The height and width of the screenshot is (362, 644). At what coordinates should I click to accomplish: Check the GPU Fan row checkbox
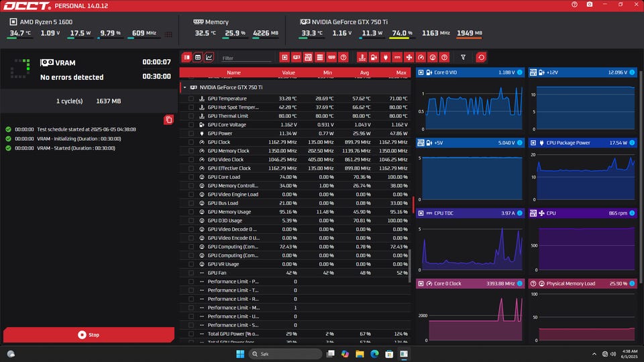click(191, 273)
